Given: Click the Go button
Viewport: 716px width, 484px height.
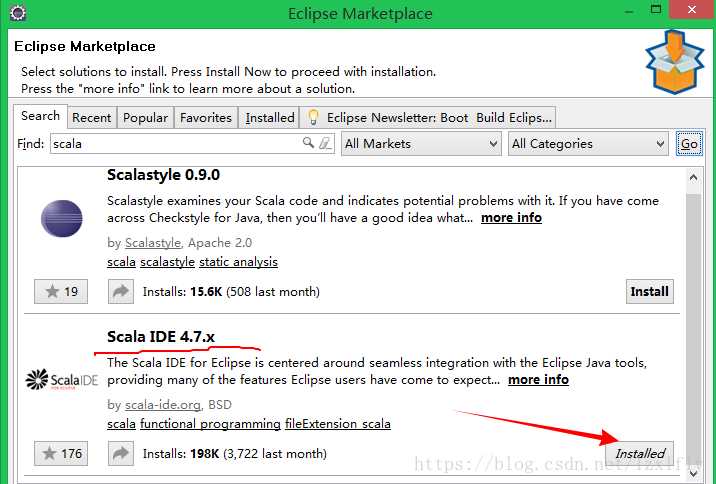Looking at the screenshot, I should point(689,144).
